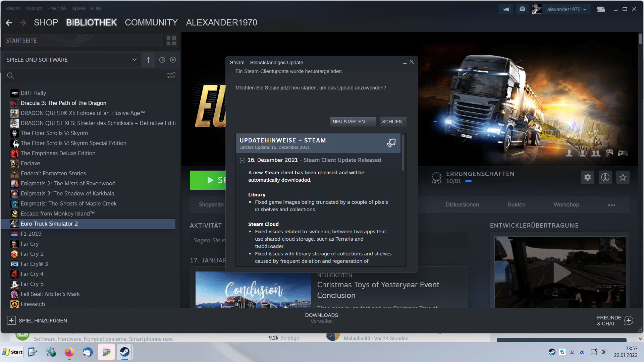Switch library to grid view icon
Image resolution: width=644 pixels, height=362 pixels.
coord(171,41)
